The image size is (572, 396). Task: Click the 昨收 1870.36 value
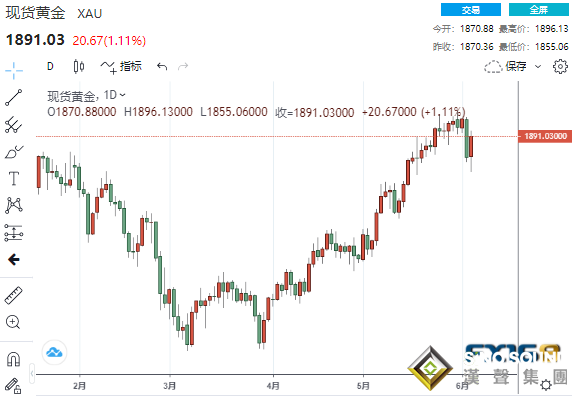coord(477,47)
